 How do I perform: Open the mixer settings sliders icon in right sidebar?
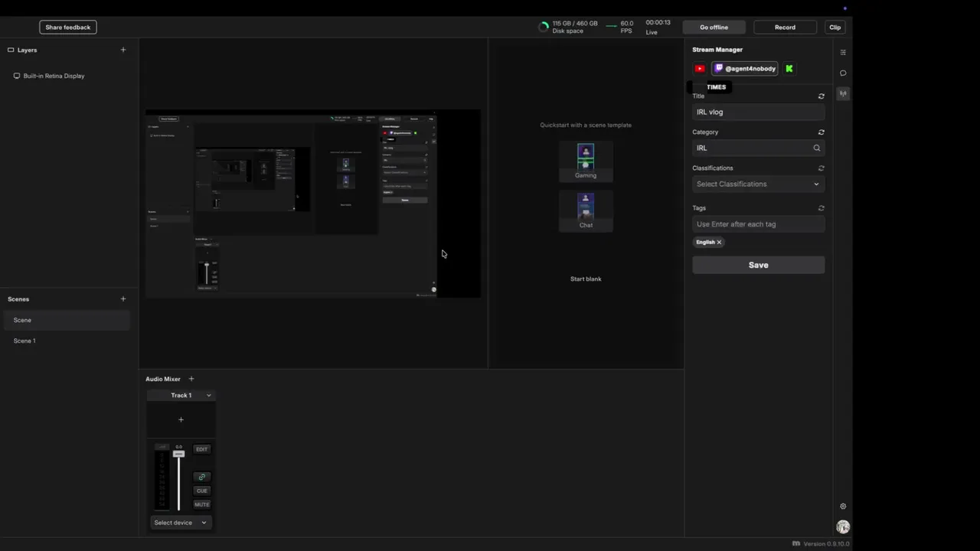[843, 53]
